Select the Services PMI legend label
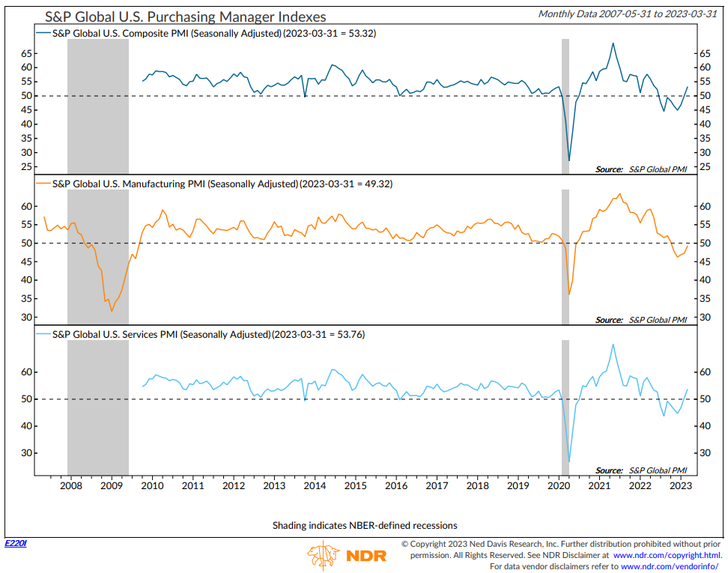 [208, 334]
